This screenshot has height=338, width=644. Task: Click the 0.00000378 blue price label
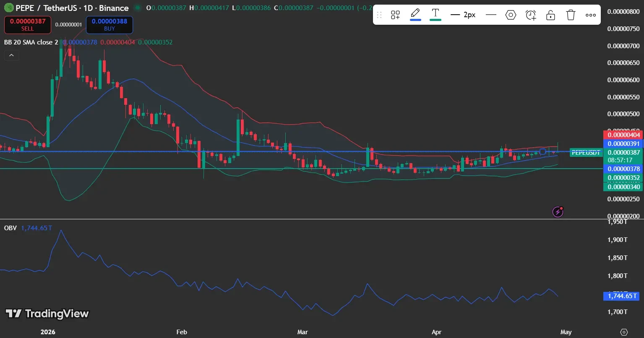pos(623,169)
